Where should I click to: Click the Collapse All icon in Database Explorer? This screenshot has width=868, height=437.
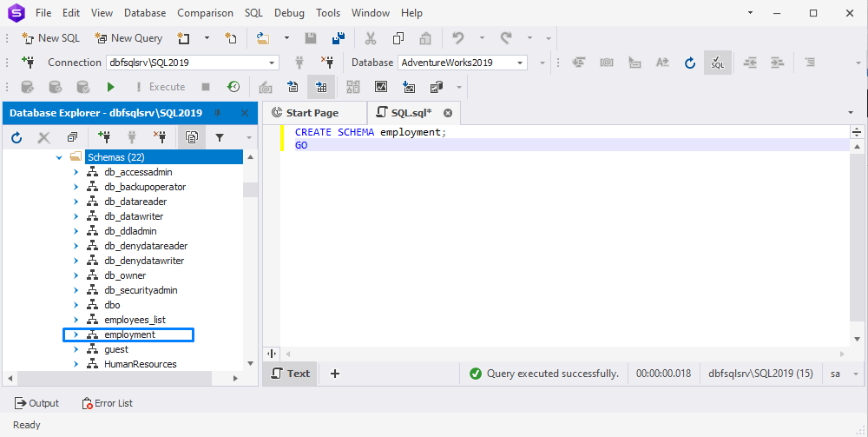[x=73, y=137]
